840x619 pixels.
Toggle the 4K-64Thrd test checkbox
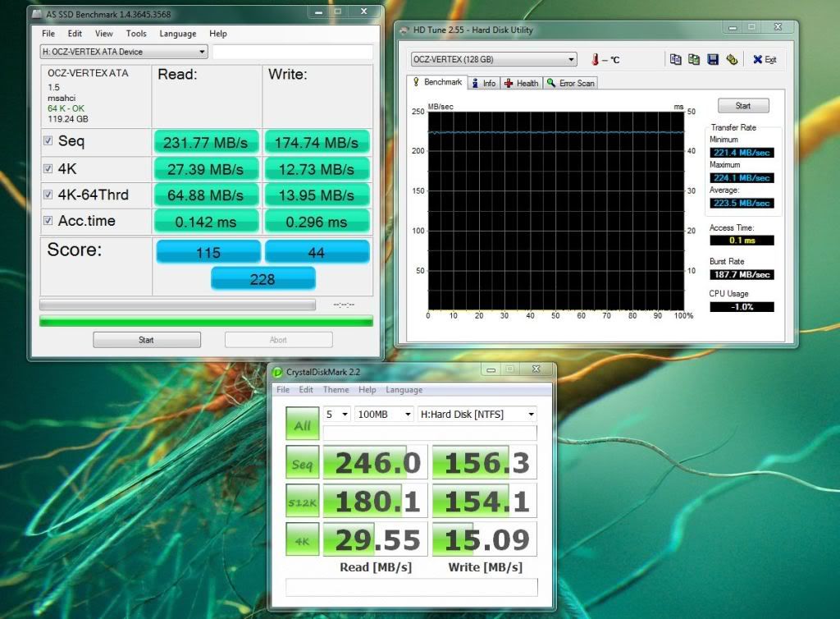tap(48, 194)
